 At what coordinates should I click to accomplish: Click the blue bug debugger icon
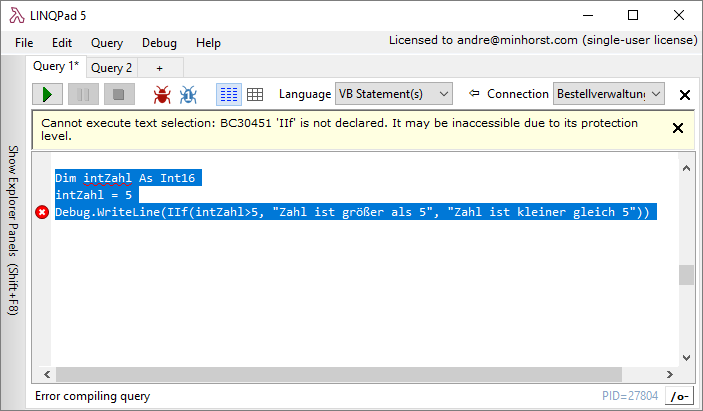[x=188, y=94]
